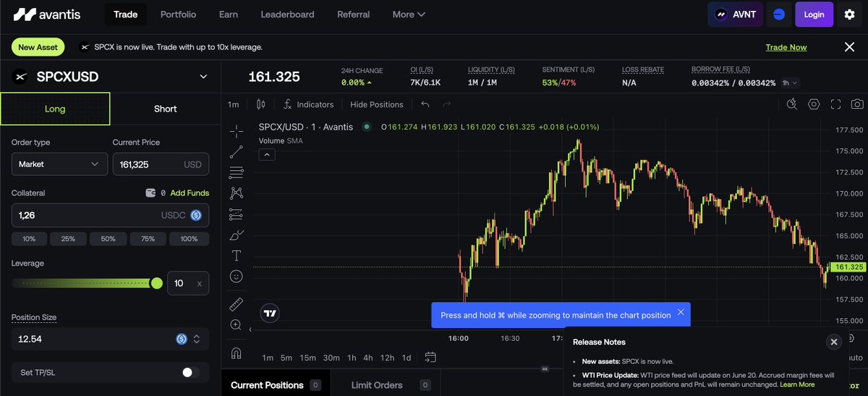The image size is (868, 396).
Task: Select the 4h chart range
Action: pyautogui.click(x=368, y=358)
